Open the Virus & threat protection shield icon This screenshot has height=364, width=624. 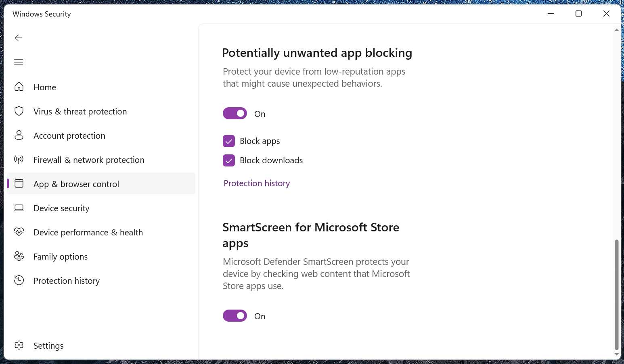[19, 111]
